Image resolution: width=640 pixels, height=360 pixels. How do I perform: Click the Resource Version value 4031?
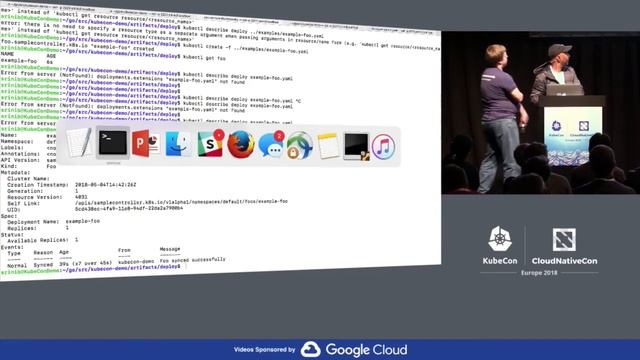(x=81, y=197)
